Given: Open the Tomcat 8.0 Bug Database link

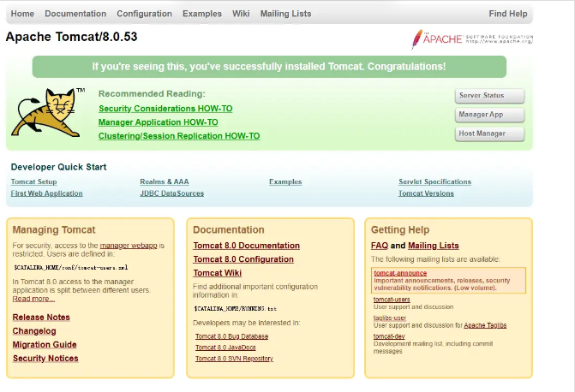Looking at the screenshot, I should click(x=231, y=336).
